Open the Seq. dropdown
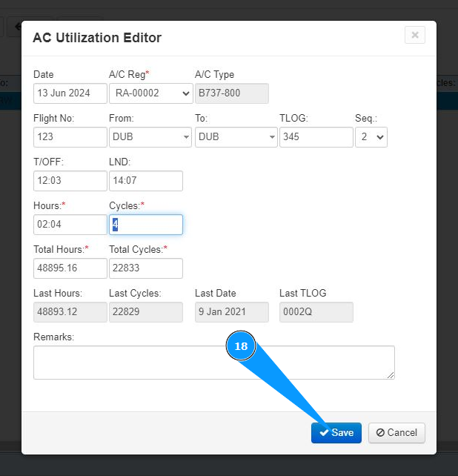 tap(371, 137)
